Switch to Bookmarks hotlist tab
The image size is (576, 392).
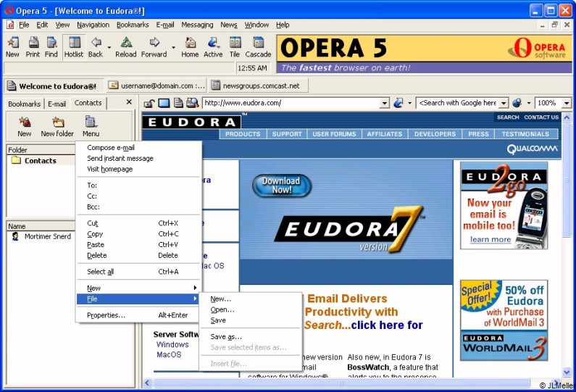(x=24, y=104)
